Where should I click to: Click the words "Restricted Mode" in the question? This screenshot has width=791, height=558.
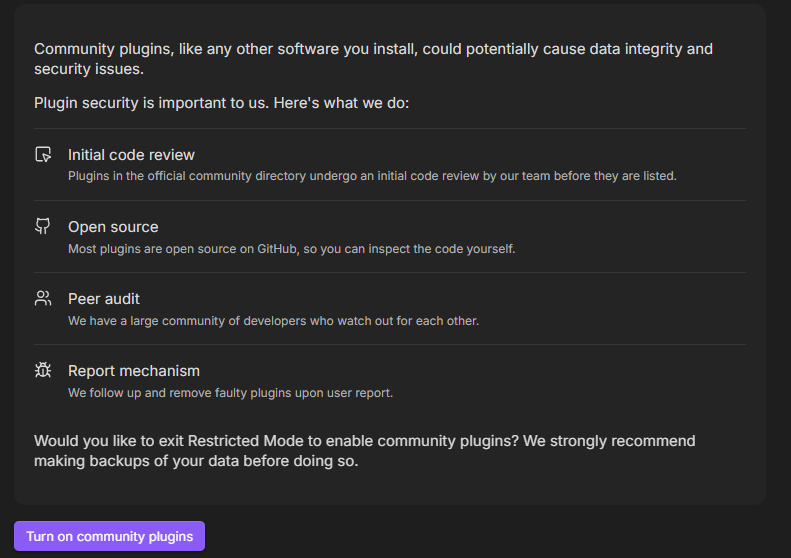click(x=242, y=441)
